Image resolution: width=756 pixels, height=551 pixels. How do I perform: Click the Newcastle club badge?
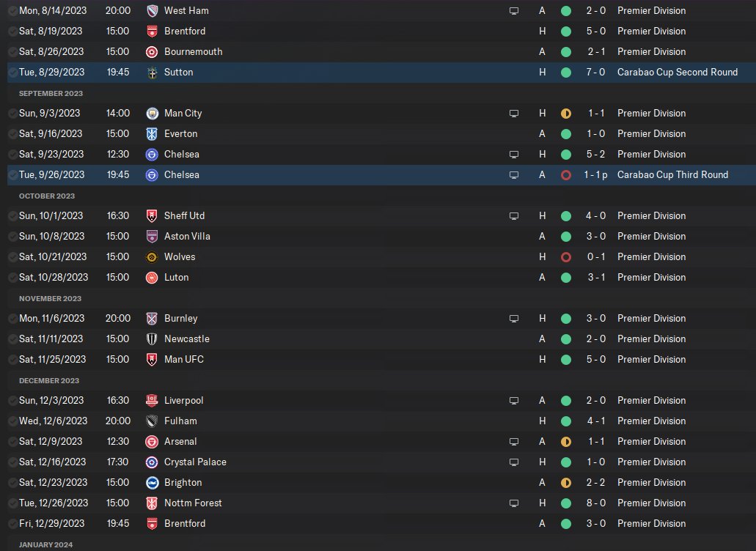[152, 339]
